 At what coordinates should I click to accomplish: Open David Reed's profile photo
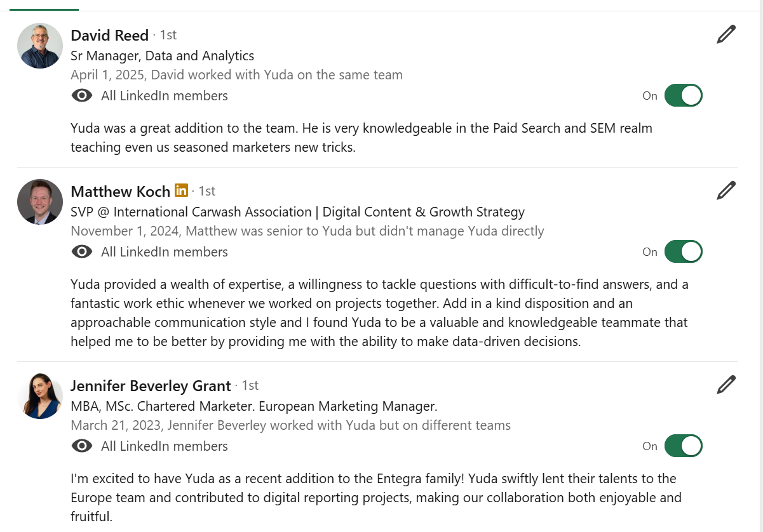[40, 46]
